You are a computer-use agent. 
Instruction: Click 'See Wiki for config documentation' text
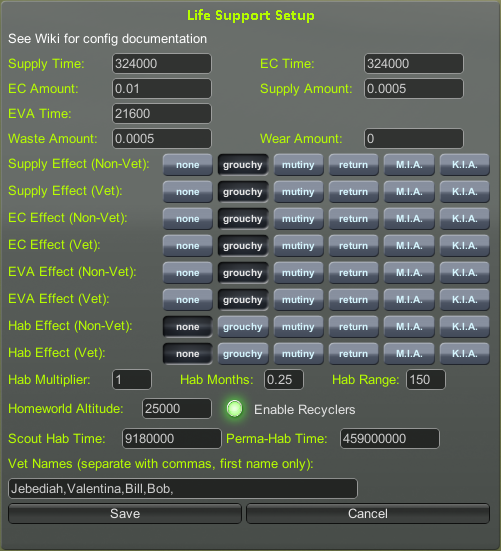coord(108,39)
